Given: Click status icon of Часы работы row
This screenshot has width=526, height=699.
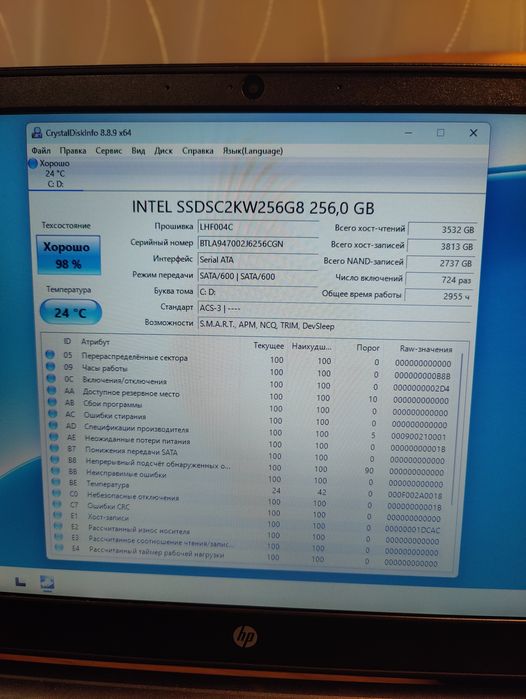Looking at the screenshot, I should [x=50, y=366].
